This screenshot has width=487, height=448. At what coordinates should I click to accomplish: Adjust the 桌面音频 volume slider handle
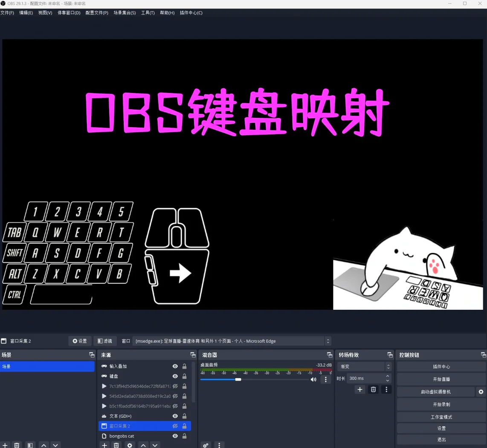click(238, 379)
